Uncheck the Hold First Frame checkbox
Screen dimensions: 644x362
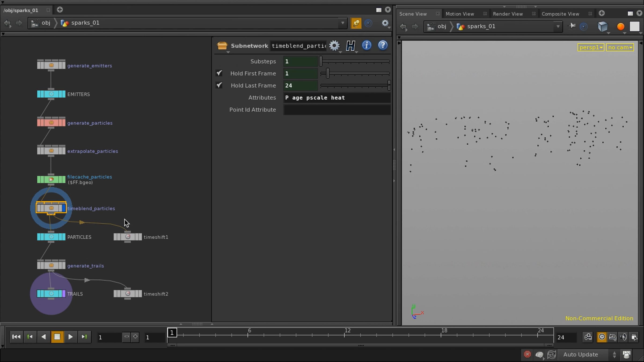coord(219,73)
